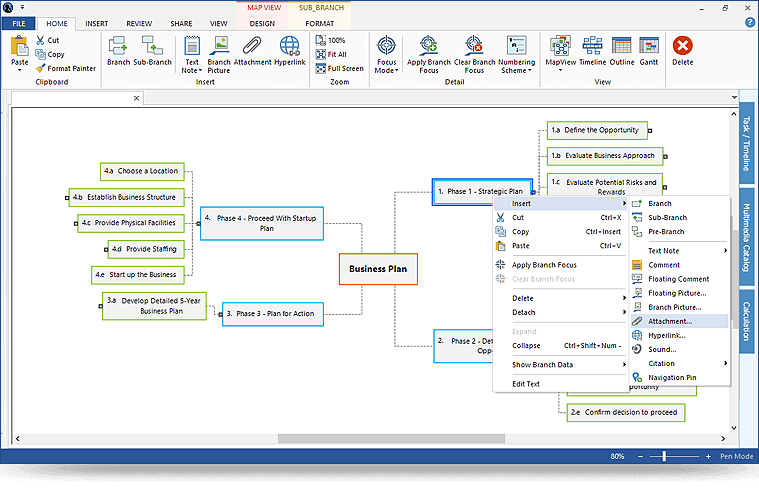Open the Multimedia Catalog side panel
Screen dimensions: 759x492
tap(747, 237)
